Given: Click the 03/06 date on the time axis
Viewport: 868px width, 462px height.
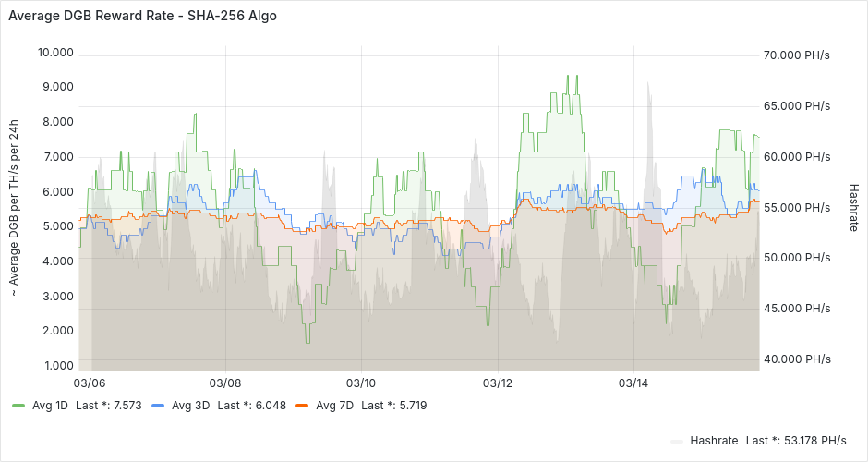Looking at the screenshot, I should [89, 383].
